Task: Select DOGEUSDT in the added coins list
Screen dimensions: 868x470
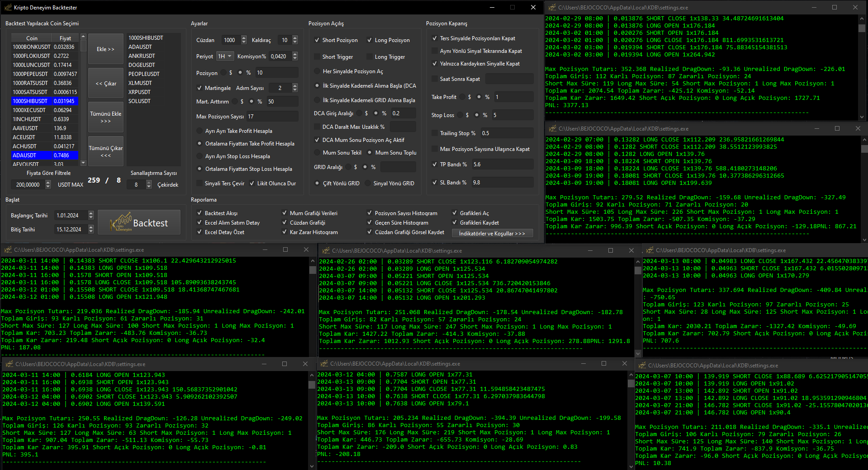Action: [x=142, y=65]
